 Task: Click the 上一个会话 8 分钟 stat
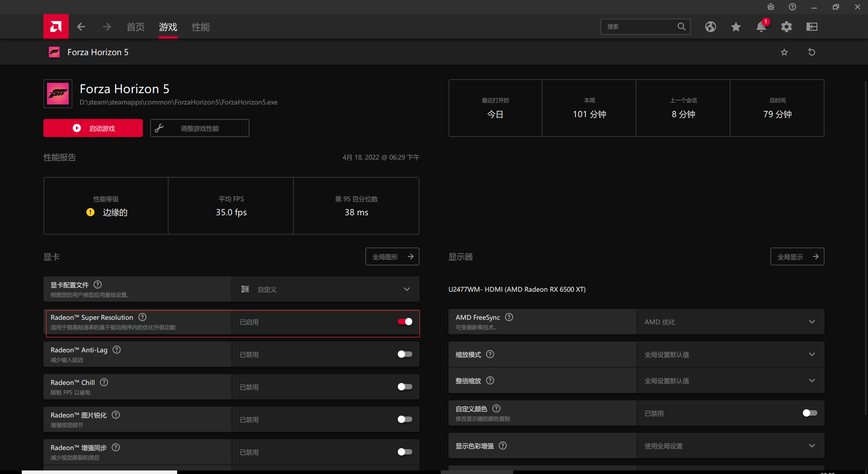[x=683, y=108]
